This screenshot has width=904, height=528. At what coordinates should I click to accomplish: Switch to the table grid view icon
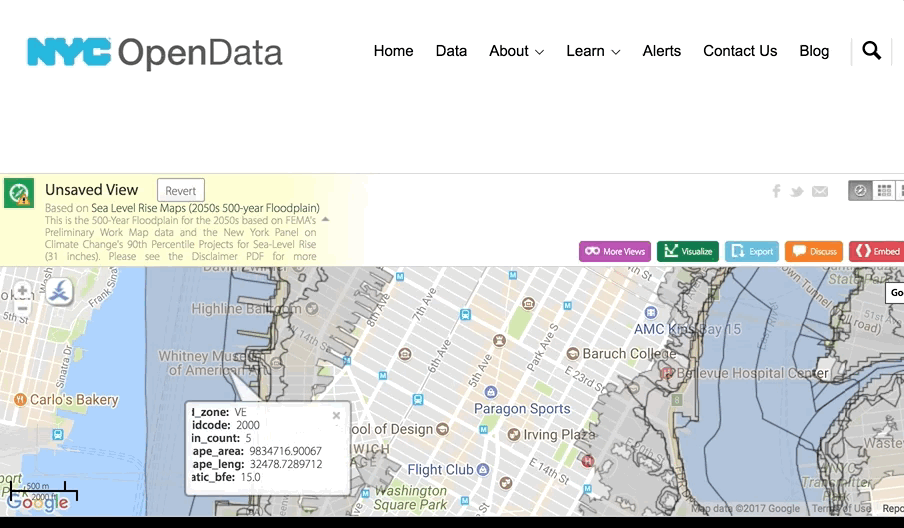pyautogui.click(x=884, y=191)
